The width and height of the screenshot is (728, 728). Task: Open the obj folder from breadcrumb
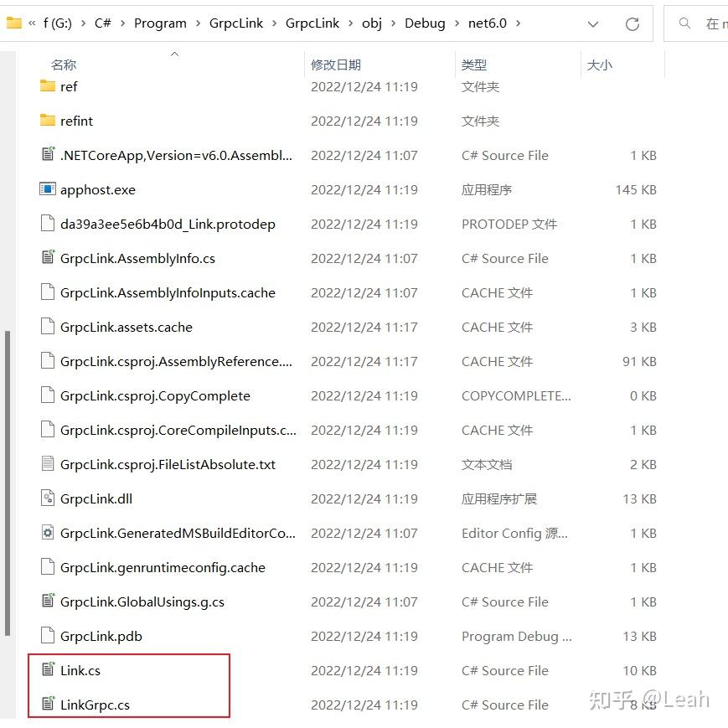coord(372,23)
